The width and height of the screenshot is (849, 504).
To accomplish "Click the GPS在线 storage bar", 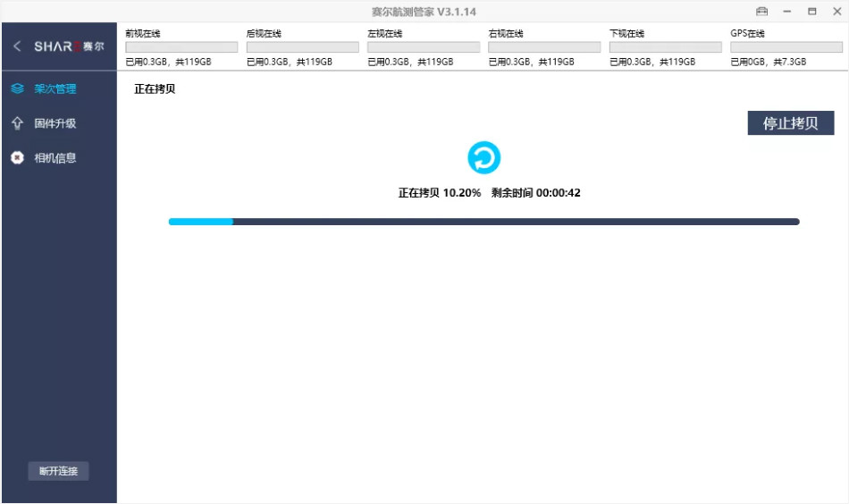I will tap(786, 47).
